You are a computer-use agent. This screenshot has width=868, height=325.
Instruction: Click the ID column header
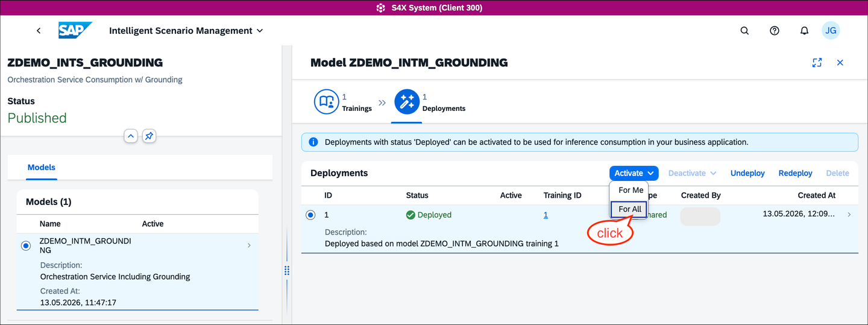coord(328,195)
